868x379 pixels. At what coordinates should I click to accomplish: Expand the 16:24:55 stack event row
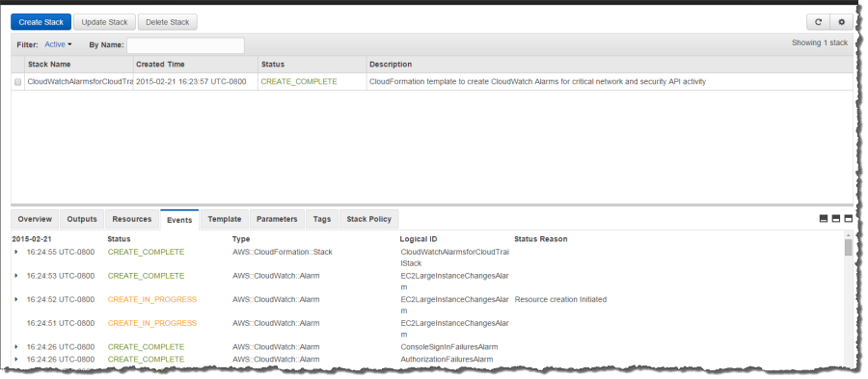(x=16, y=253)
